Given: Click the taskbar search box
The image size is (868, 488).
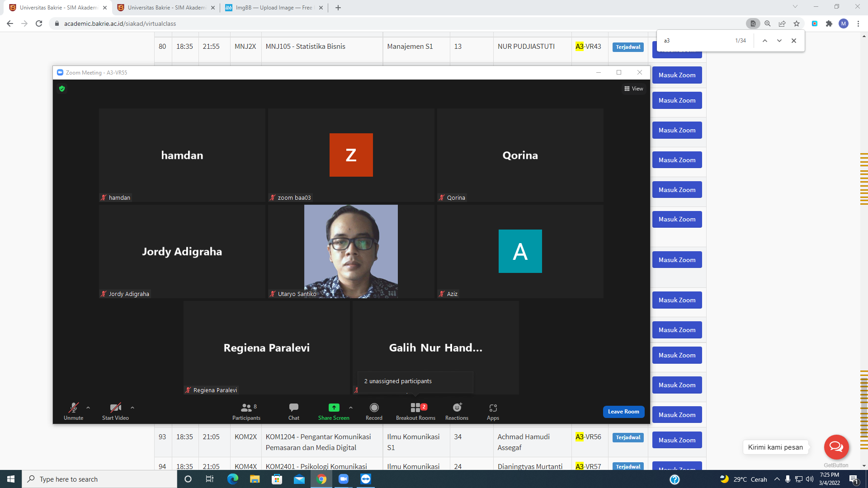Looking at the screenshot, I should pyautogui.click(x=99, y=479).
